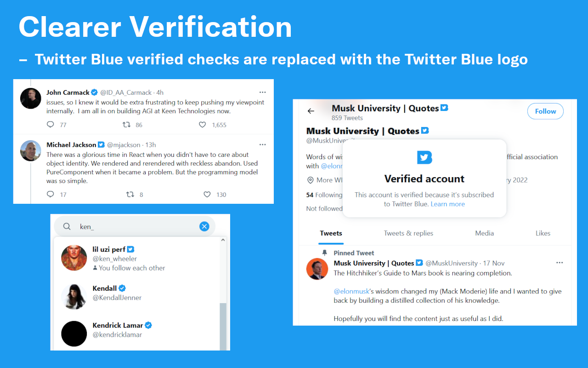The image size is (588, 368).
Task: Reply to John Carmack's tweet
Action: pos(51,125)
